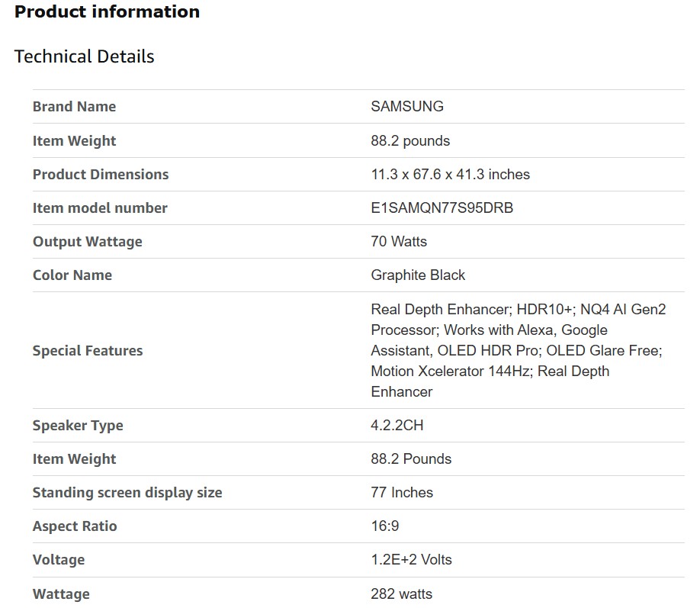Click the Special Features row label
The width and height of the screenshot is (700, 608).
pos(88,351)
